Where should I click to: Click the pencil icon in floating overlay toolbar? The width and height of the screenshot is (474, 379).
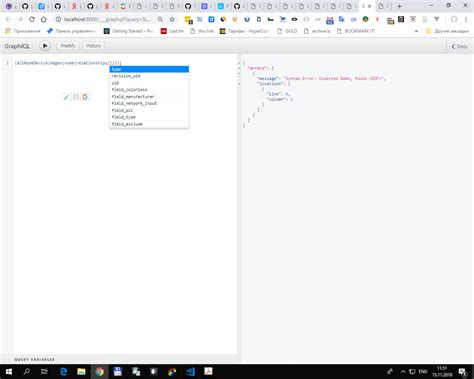(67, 97)
